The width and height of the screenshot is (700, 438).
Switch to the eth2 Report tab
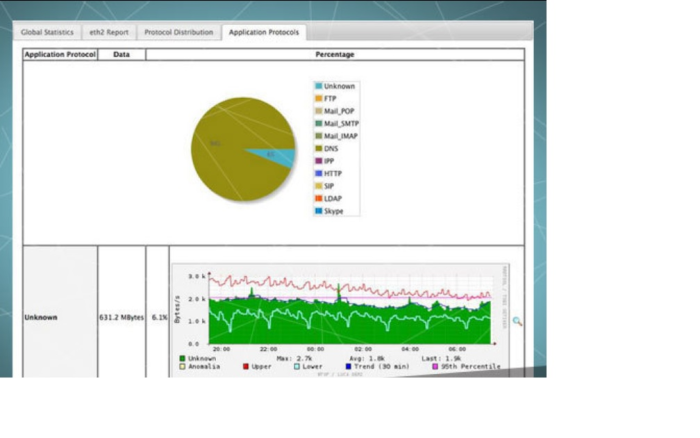coord(109,32)
